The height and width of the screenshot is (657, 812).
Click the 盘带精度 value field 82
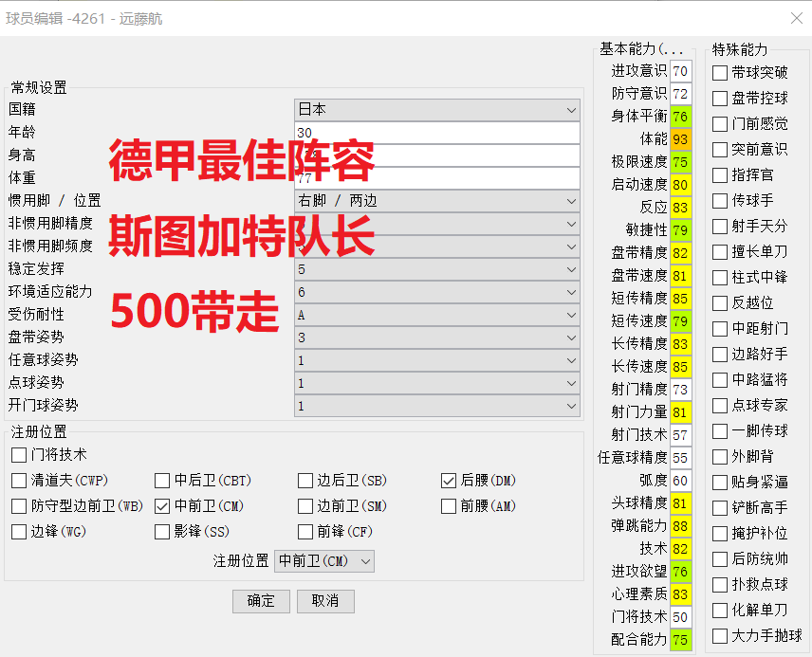point(680,253)
